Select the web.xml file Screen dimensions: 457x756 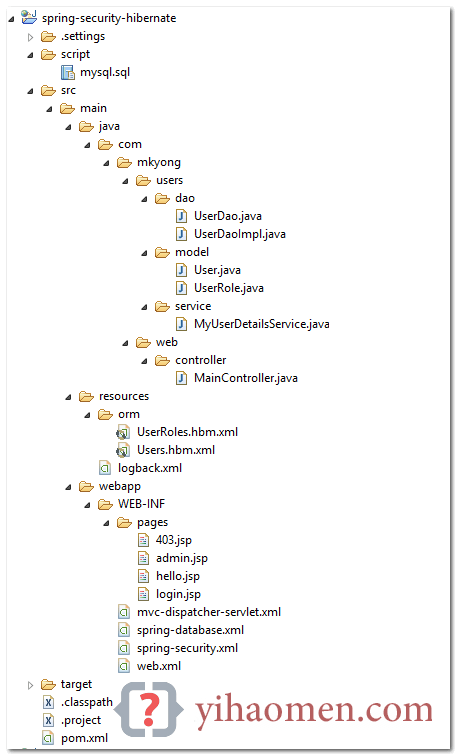(159, 666)
